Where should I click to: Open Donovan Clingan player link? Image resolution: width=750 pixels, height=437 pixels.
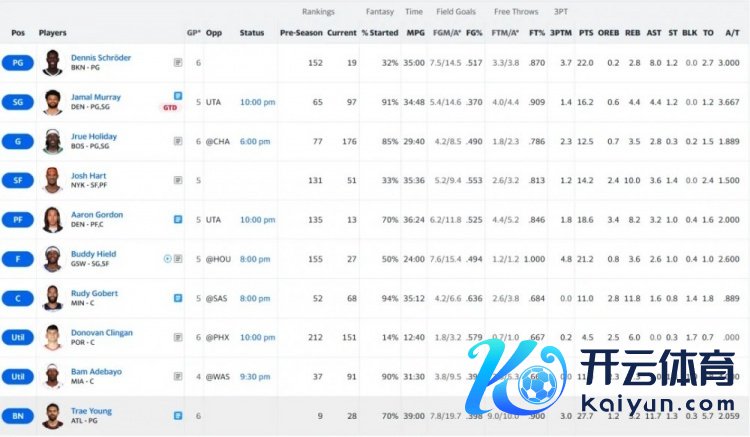click(101, 332)
